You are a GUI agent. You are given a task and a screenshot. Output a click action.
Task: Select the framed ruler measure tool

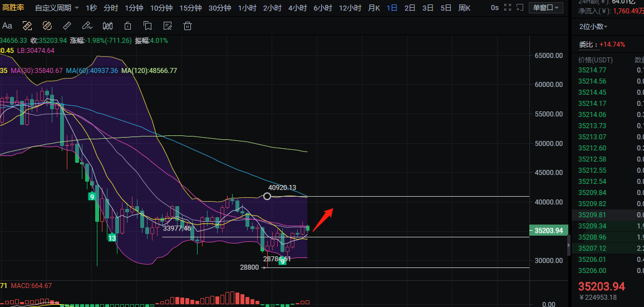click(x=27, y=26)
